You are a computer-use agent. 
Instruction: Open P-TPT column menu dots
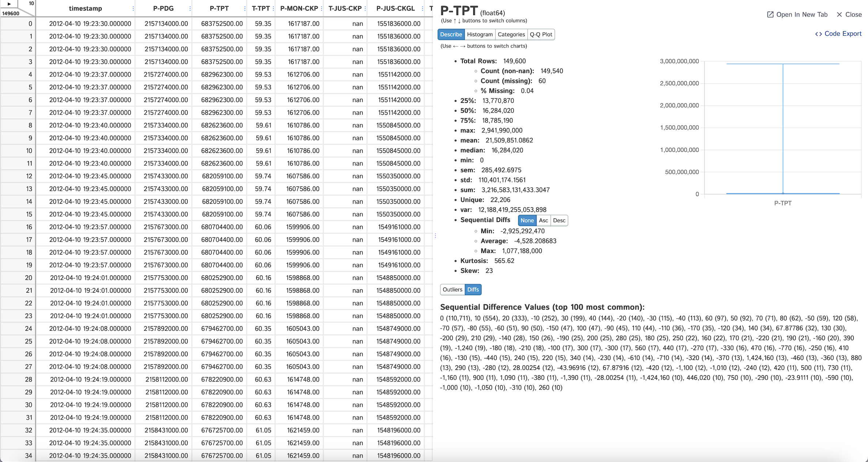pos(245,8)
